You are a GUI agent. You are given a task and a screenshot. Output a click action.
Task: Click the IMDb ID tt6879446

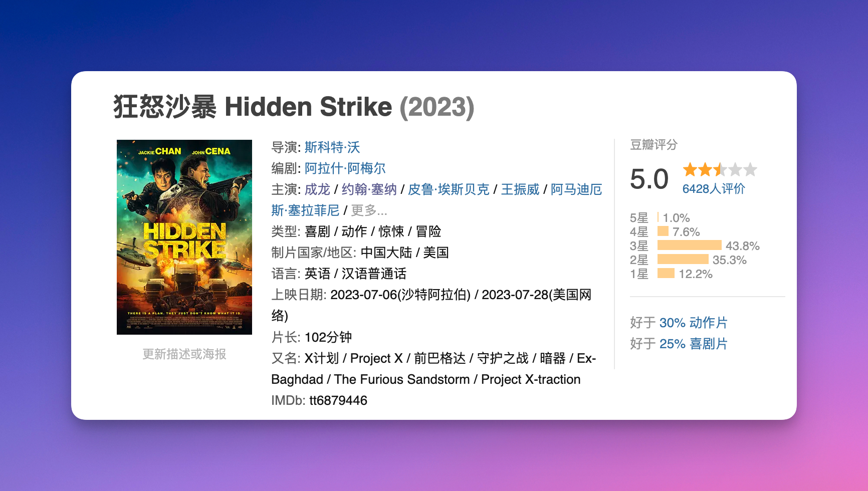tap(338, 400)
